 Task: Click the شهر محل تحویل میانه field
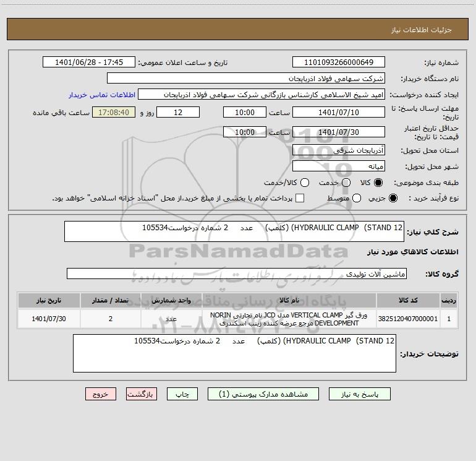click(x=339, y=166)
